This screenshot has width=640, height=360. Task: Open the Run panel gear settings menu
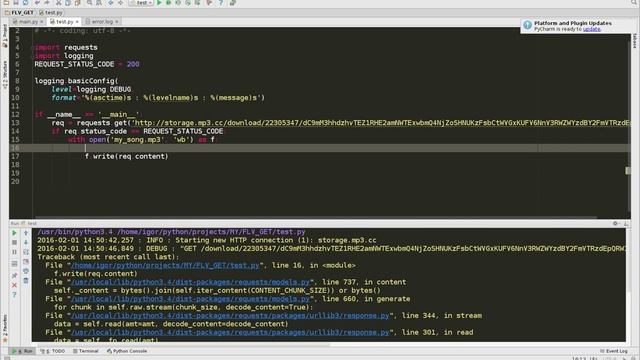tap(616, 223)
